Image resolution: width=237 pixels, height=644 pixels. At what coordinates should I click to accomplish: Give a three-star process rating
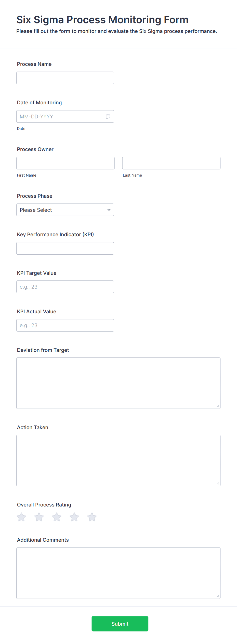(x=57, y=517)
